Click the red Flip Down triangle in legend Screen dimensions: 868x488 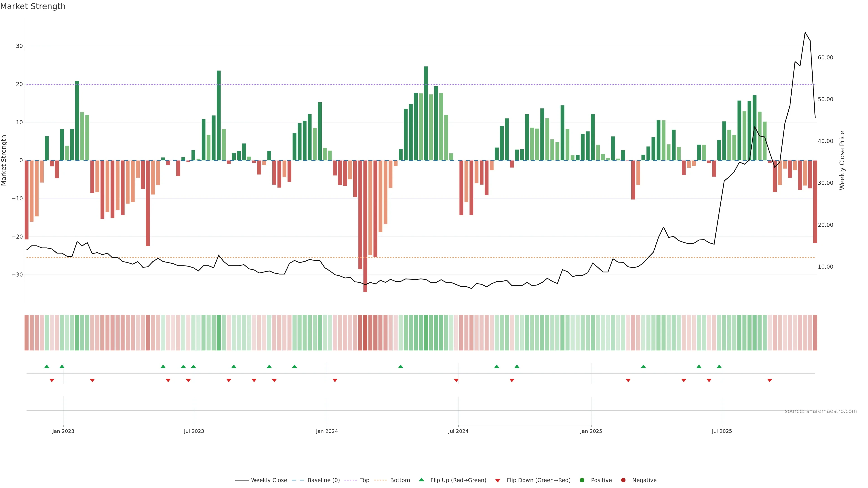[x=498, y=481]
